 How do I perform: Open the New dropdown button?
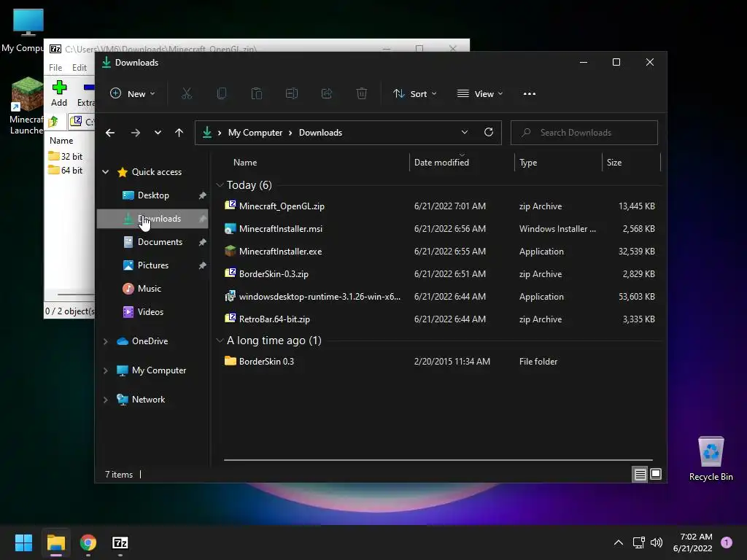tap(133, 94)
